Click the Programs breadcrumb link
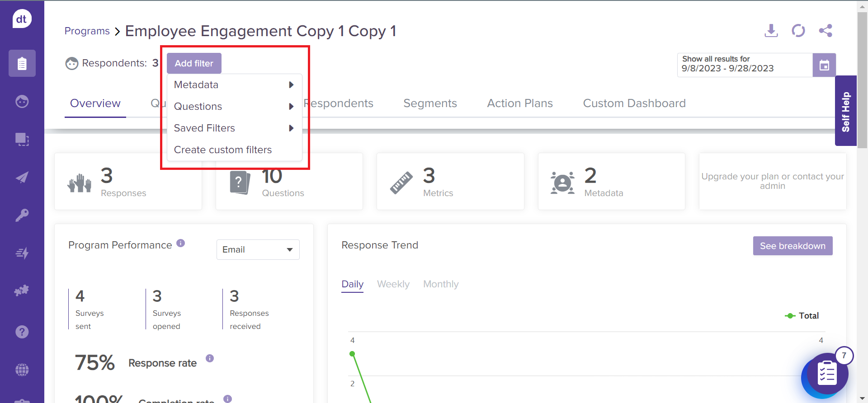868x403 pixels. [87, 31]
